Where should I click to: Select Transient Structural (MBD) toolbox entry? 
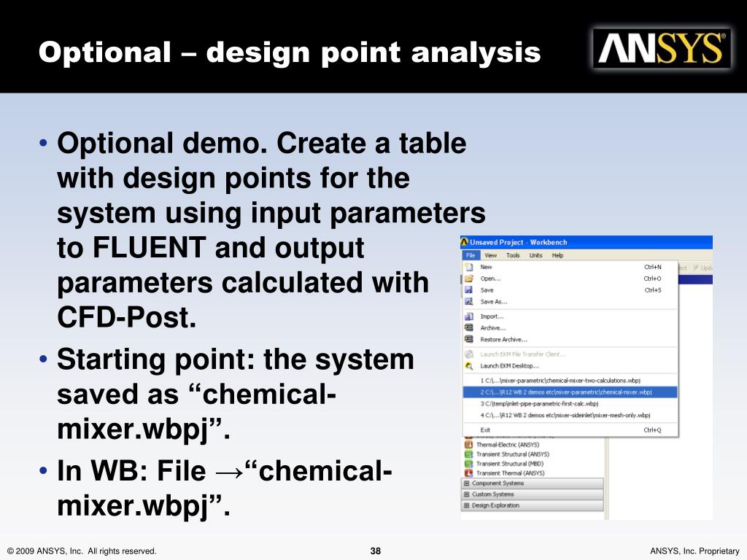point(510,464)
